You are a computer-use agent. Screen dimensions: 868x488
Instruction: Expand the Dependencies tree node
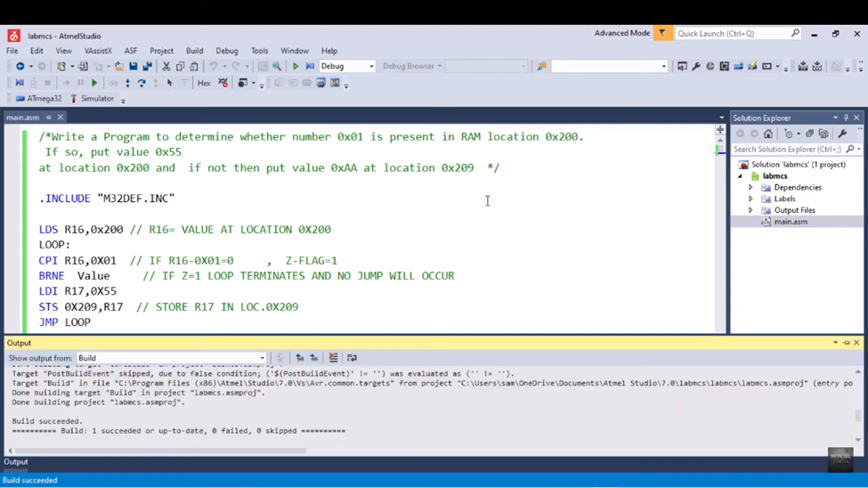point(750,187)
